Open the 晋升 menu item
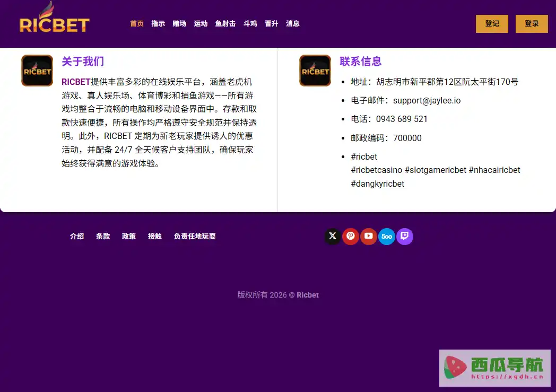The width and height of the screenshot is (556, 392). (x=272, y=24)
